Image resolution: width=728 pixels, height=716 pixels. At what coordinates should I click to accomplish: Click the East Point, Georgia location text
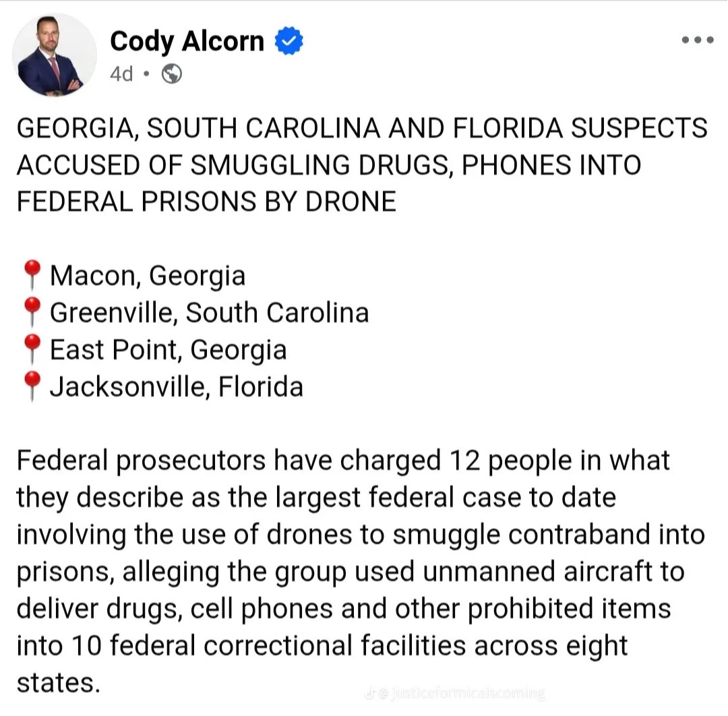[x=168, y=351]
